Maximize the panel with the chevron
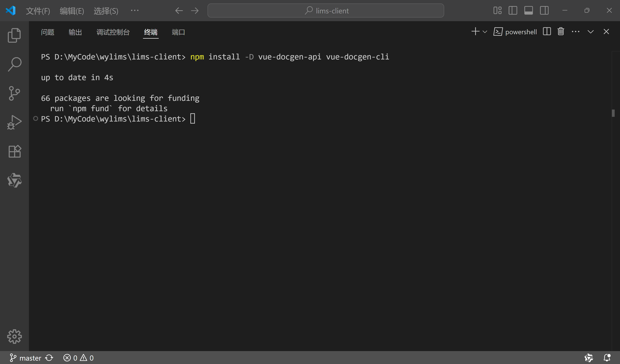The image size is (620, 364). (x=590, y=32)
